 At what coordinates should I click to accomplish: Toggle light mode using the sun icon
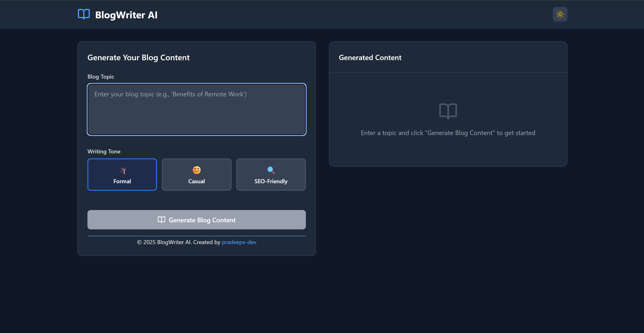point(560,14)
